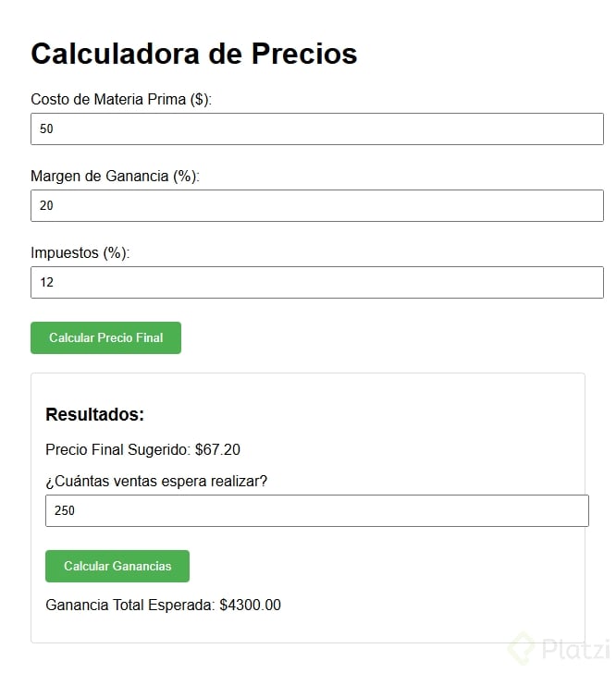Viewport: 616px width, 673px height.
Task: Click the 'Margen de Ganancia (%):' label
Action: (x=115, y=177)
